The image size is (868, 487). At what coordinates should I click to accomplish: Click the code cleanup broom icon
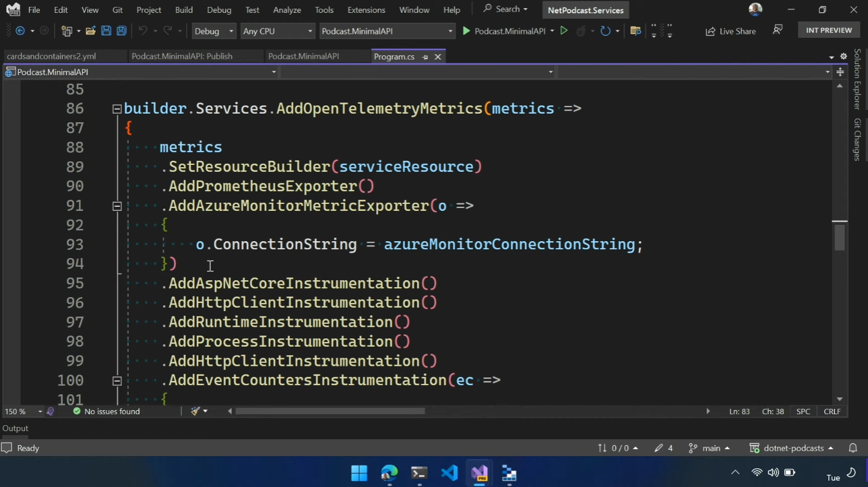196,411
